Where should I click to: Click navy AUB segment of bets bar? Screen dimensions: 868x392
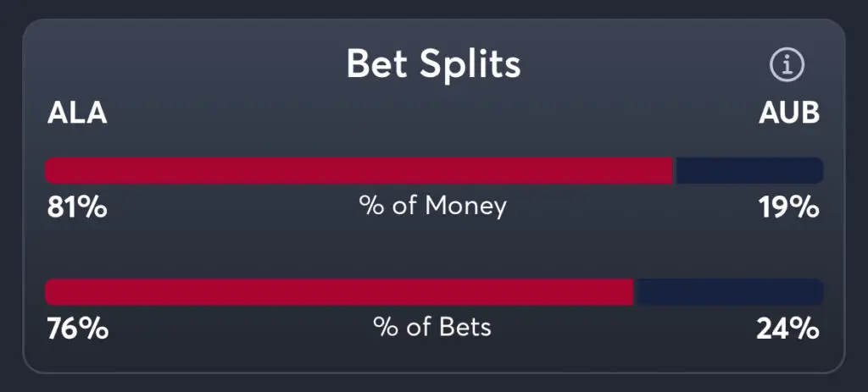point(729,292)
